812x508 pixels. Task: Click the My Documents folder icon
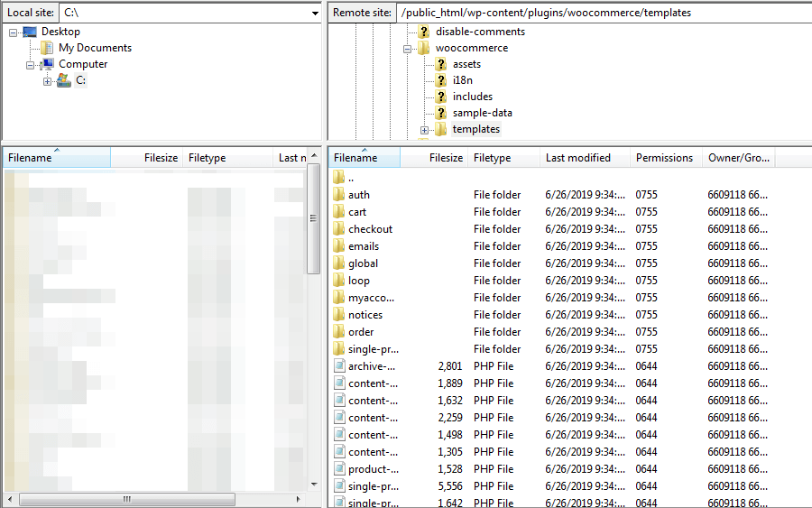pos(48,48)
